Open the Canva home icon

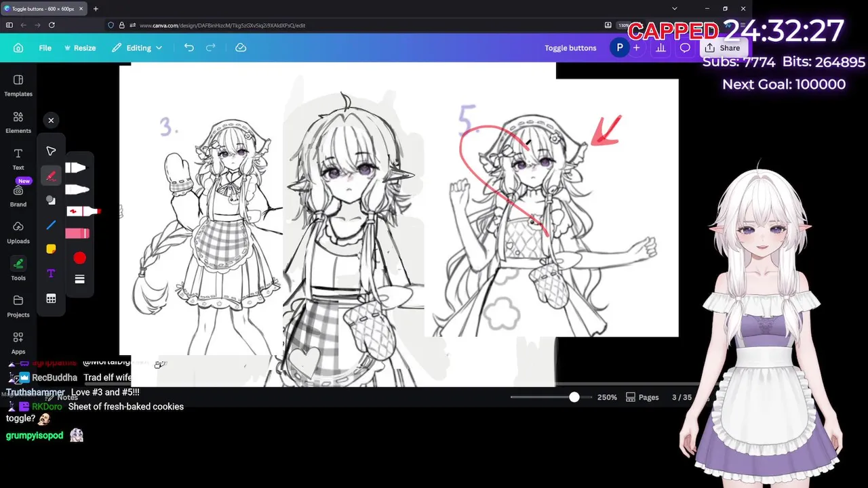(18, 48)
